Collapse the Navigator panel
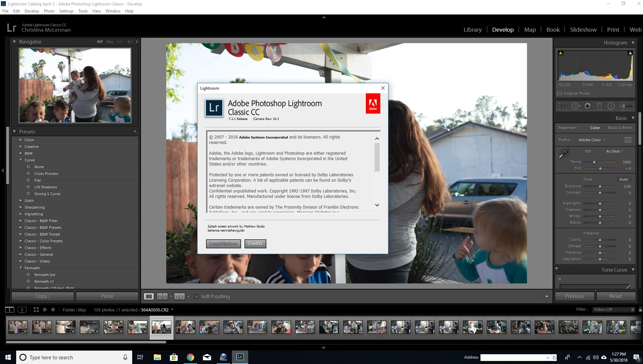 (14, 42)
